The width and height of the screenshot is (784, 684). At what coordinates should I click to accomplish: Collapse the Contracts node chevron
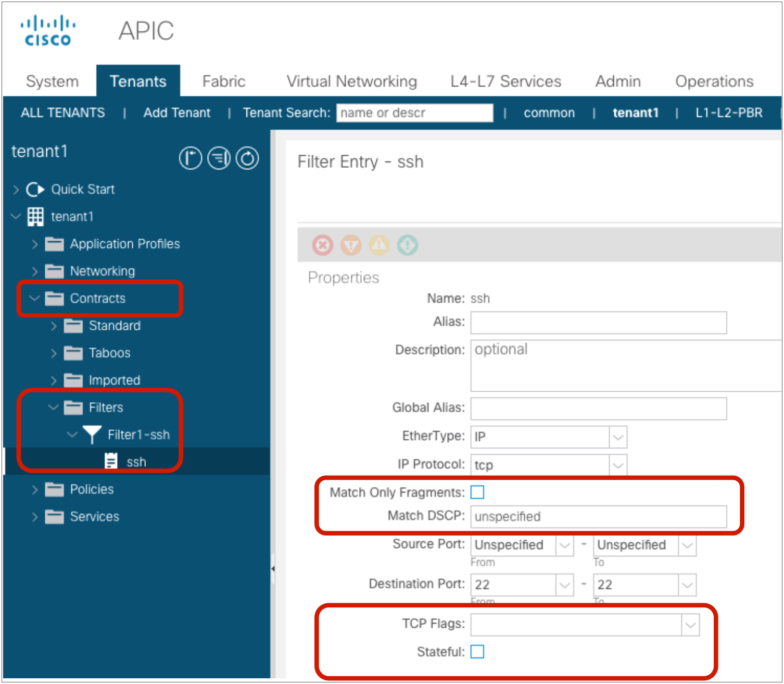34,298
